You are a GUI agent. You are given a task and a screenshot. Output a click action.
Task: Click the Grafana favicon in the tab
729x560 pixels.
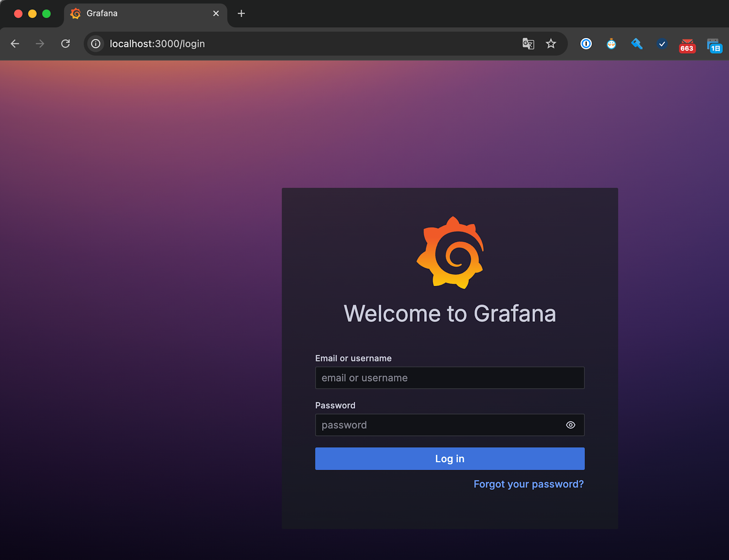click(x=75, y=13)
